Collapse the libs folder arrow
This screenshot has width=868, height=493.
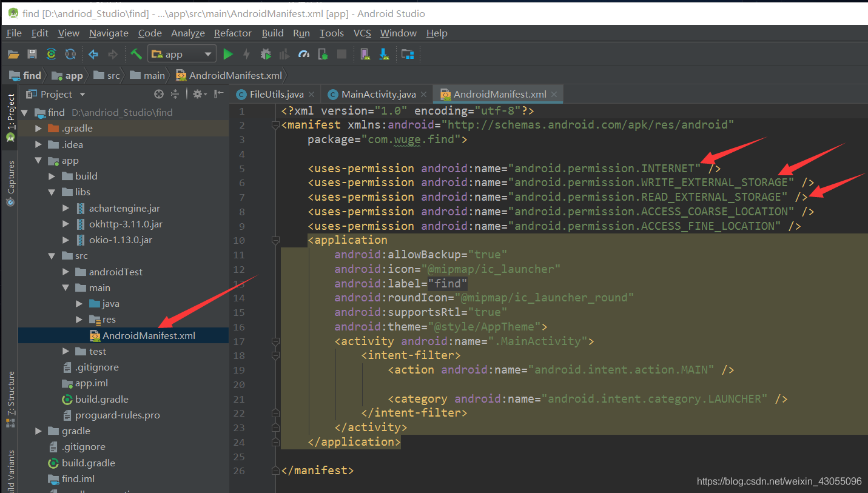pos(53,192)
